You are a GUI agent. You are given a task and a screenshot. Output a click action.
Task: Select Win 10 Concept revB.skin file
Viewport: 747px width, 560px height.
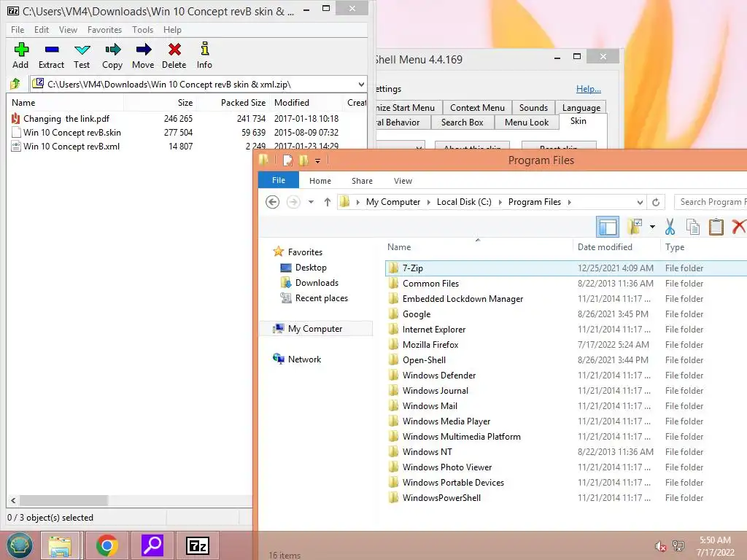pos(72,133)
